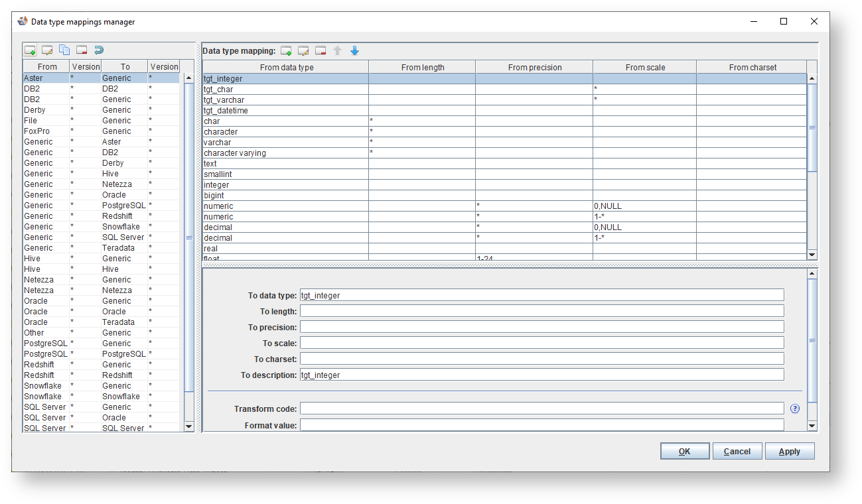Image resolution: width=862 pixels, height=504 pixels.
Task: Focus the To length input field
Action: pos(541,310)
